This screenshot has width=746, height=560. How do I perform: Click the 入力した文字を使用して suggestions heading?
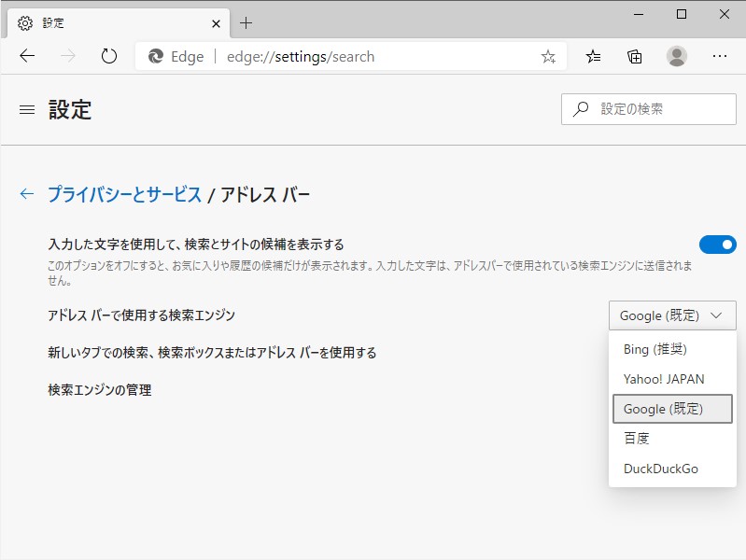point(195,245)
